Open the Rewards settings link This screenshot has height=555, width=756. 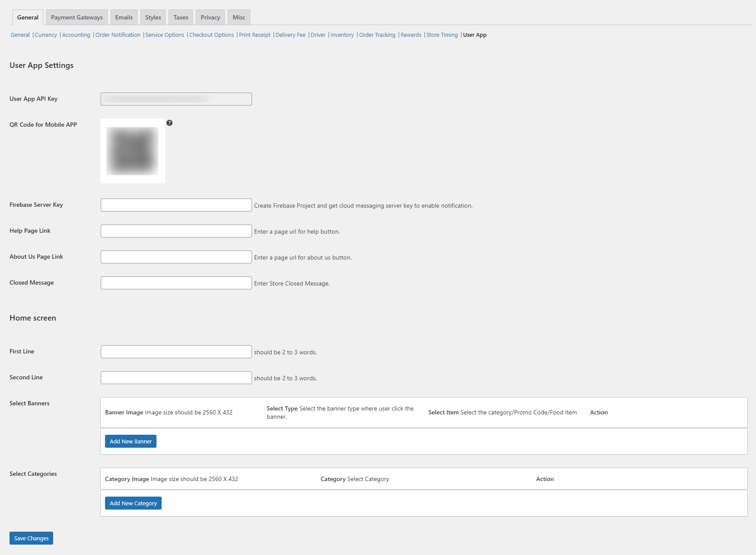click(x=411, y=35)
